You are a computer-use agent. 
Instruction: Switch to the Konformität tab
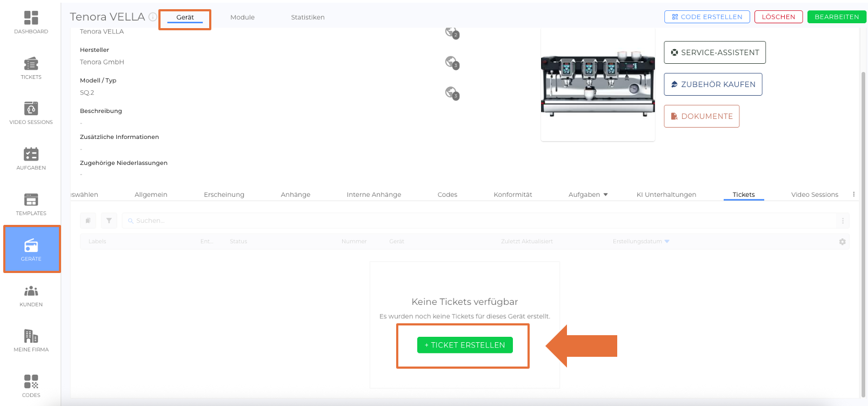[512, 195]
